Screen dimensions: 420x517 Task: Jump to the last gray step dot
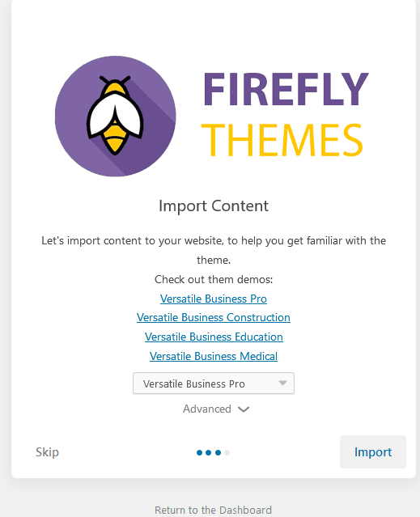tap(227, 453)
